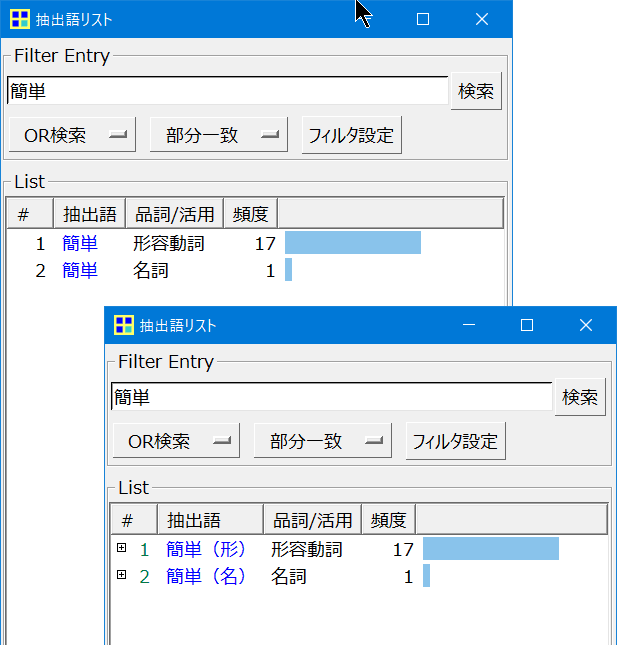Click 検索 button in the back window
The width and height of the screenshot is (617, 645).
(476, 91)
